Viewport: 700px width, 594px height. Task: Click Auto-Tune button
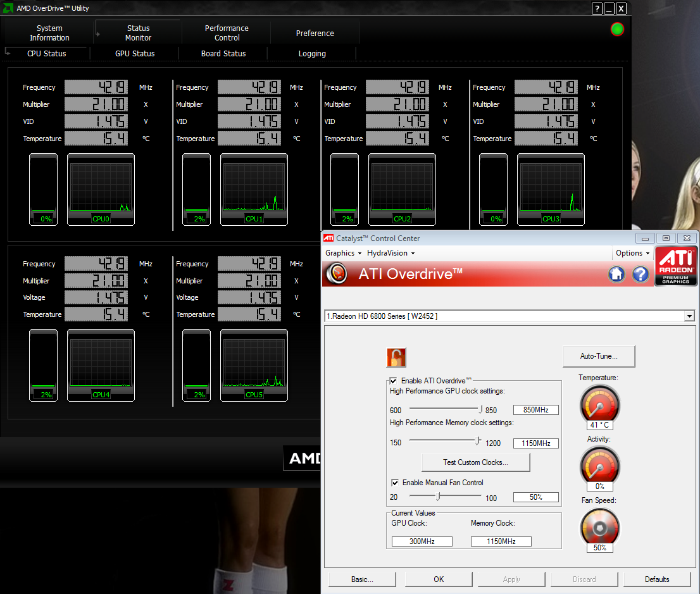(599, 356)
